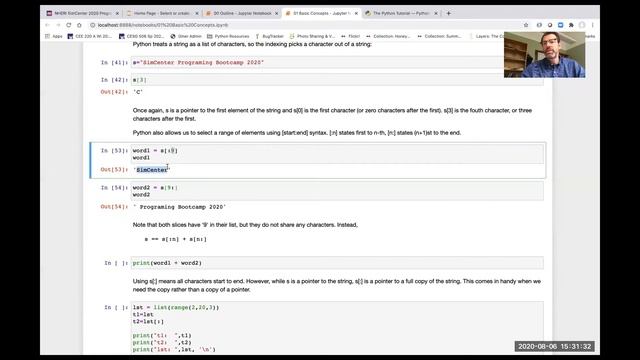The height and width of the screenshot is (360, 640).
Task: Close the 00 Outline tab
Action: [276, 13]
